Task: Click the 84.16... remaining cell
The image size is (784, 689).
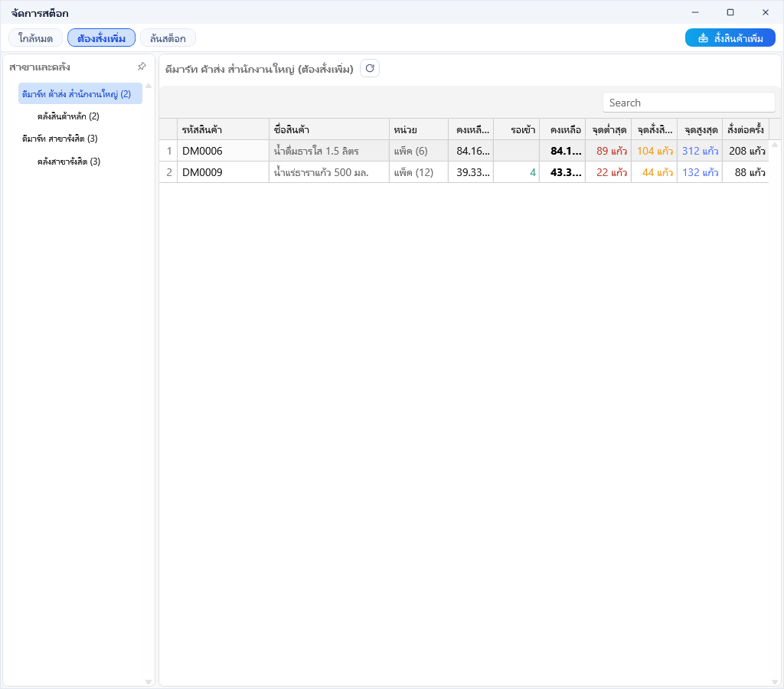Action: coord(471,151)
